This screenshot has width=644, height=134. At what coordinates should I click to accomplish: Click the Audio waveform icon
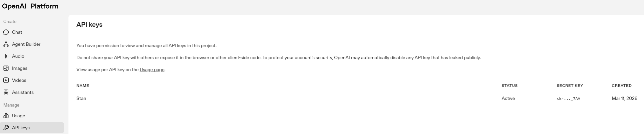(6, 56)
